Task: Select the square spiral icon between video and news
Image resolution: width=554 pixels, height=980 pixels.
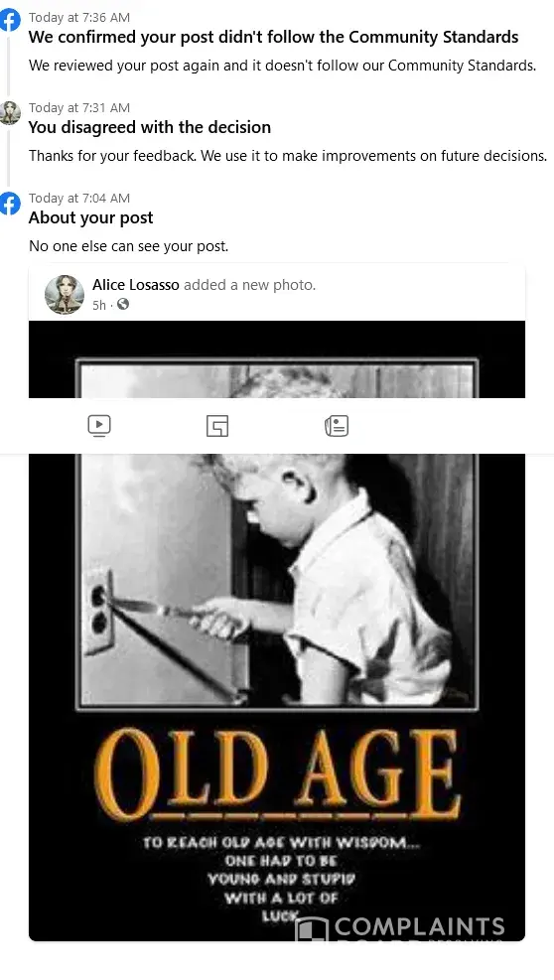Action: pos(217,426)
